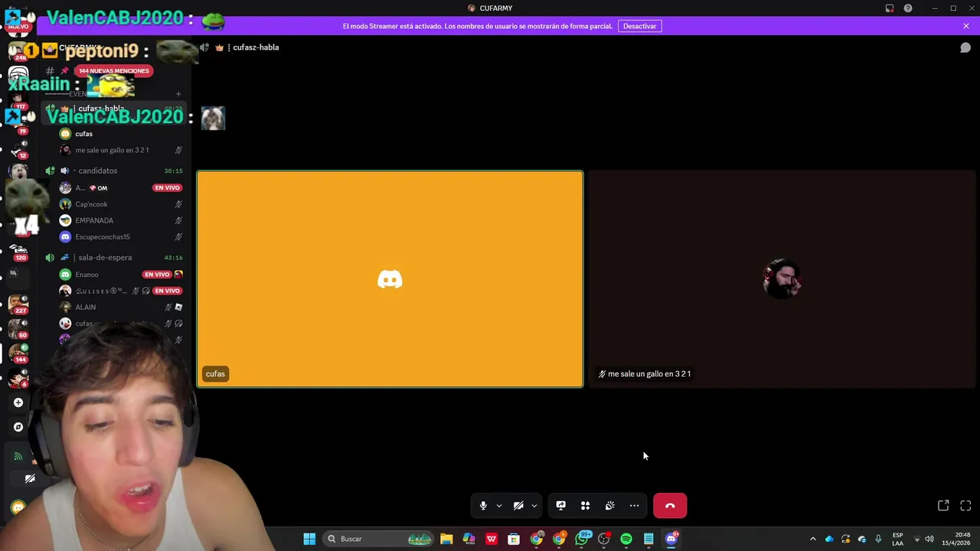Disconnect from the voice call
Screen dimensions: 980x551
[670, 506]
